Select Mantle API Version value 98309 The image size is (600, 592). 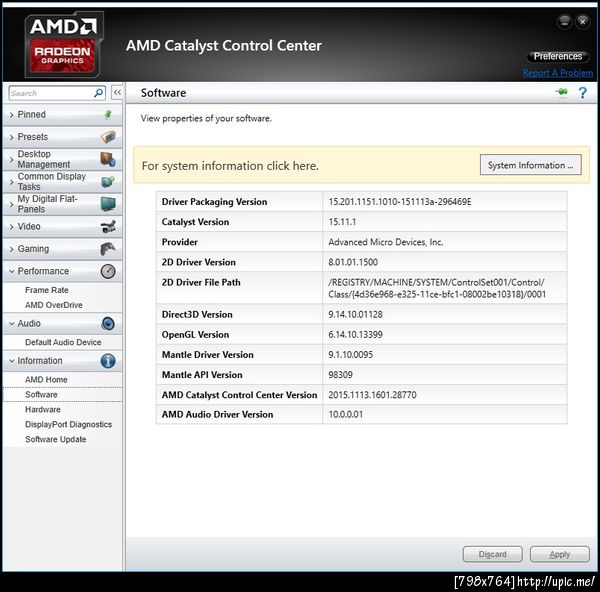(340, 375)
